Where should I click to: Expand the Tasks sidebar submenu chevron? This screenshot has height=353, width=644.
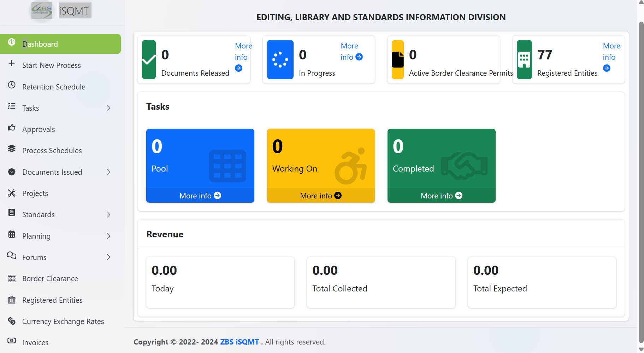[x=108, y=108]
